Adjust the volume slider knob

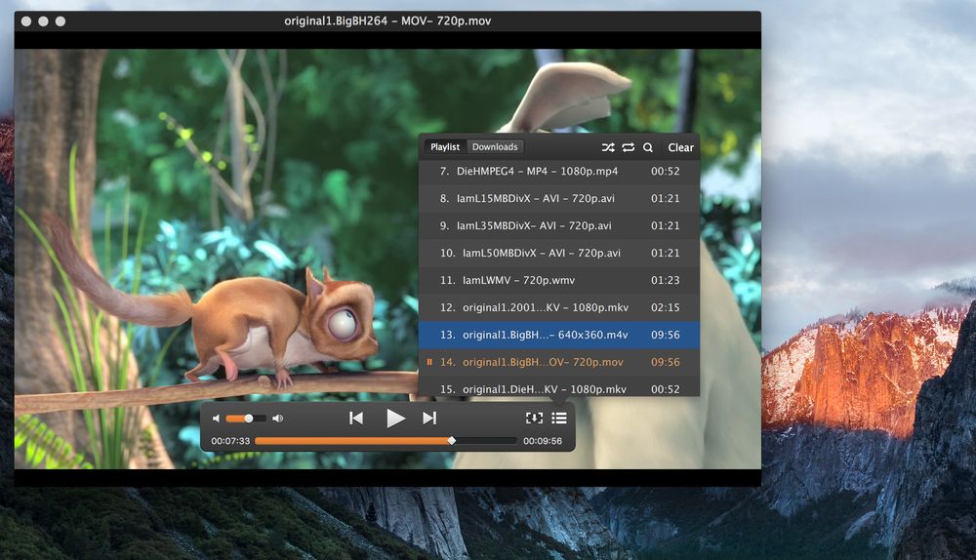tap(248, 419)
